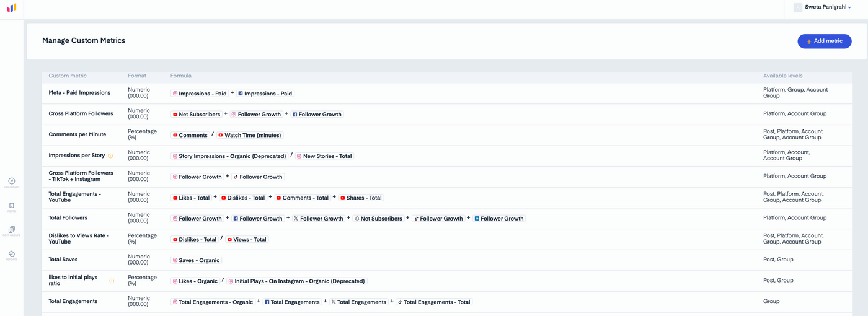Click the Saves - Organic chip
The image size is (868, 316).
click(x=196, y=260)
